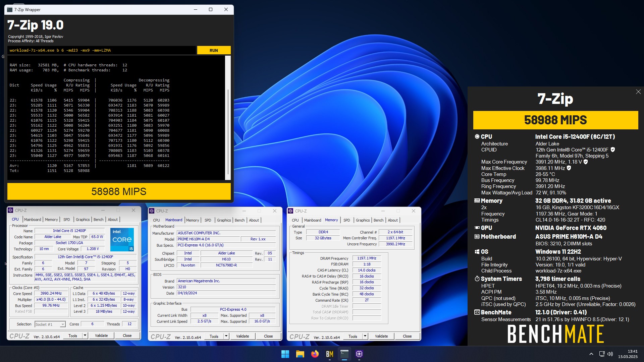Run the 7-Zip benchmark
This screenshot has width=644, height=362.
click(214, 50)
